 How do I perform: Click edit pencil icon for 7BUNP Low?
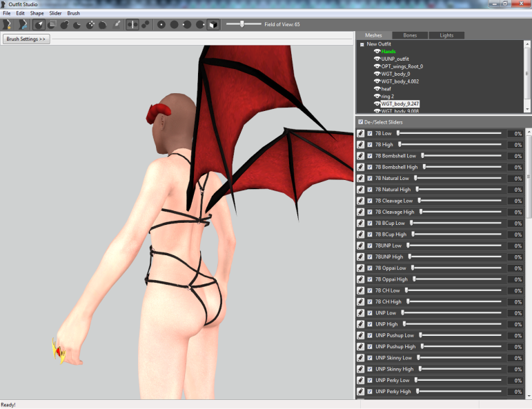361,246
